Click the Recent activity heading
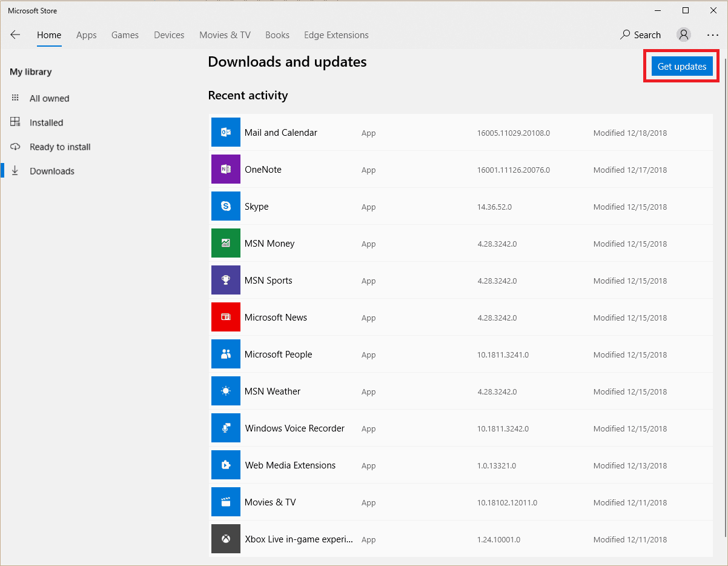Image resolution: width=728 pixels, height=566 pixels. 248,95
